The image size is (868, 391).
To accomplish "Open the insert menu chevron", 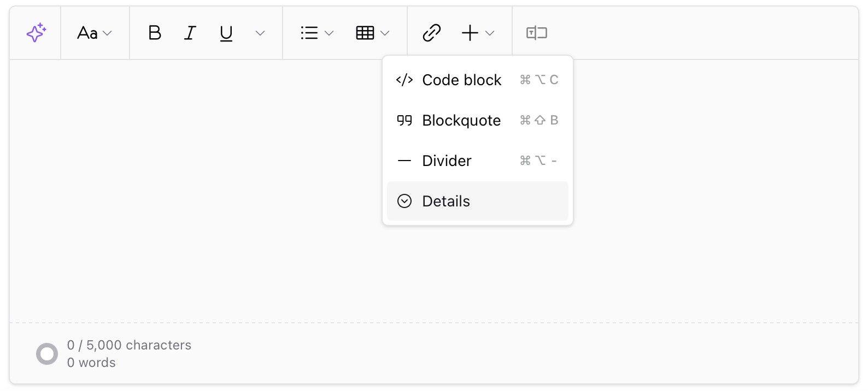I will (490, 33).
